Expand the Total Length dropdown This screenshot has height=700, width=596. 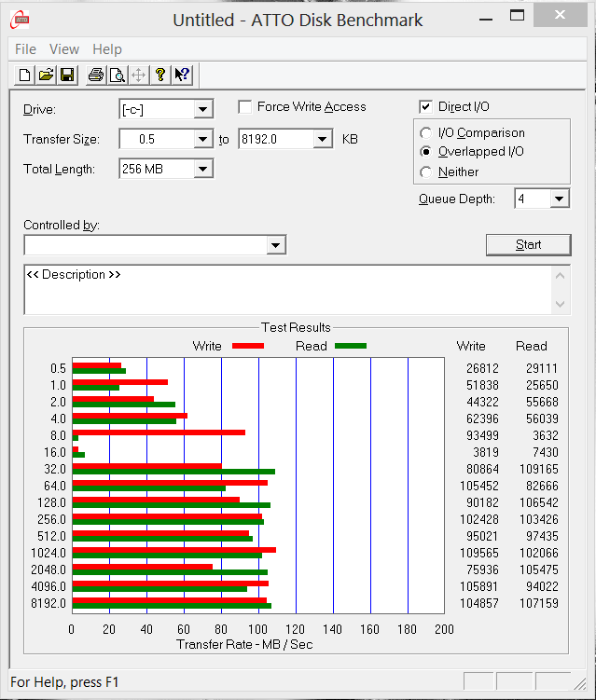click(x=203, y=169)
